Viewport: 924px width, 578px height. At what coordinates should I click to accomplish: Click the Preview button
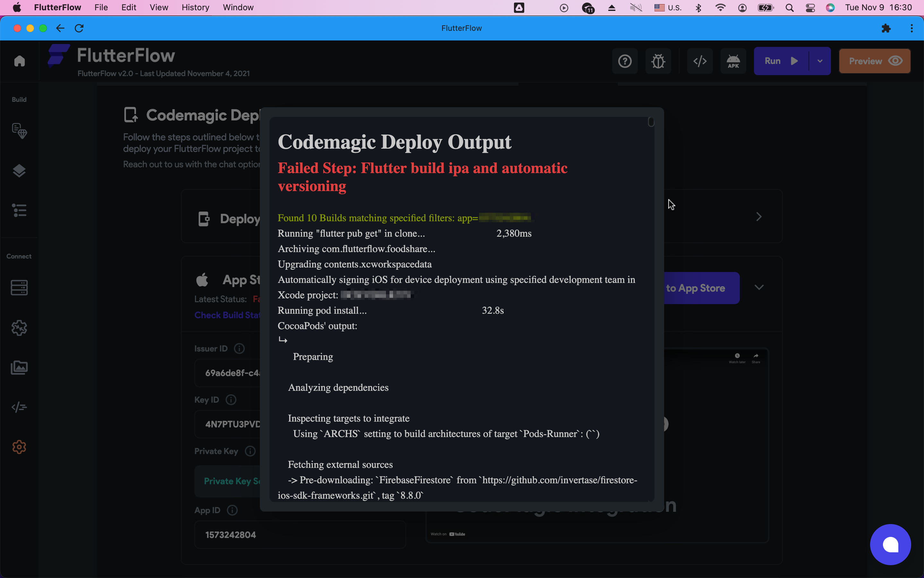(875, 61)
